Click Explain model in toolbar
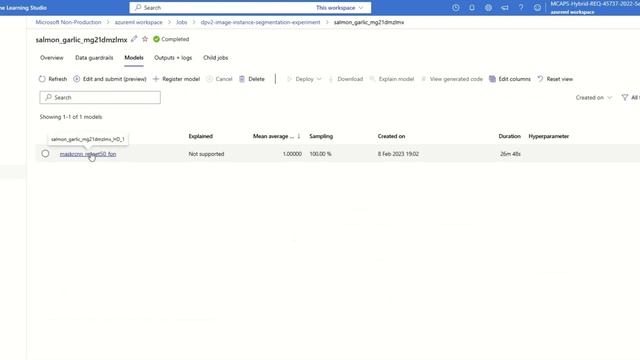 (x=392, y=79)
